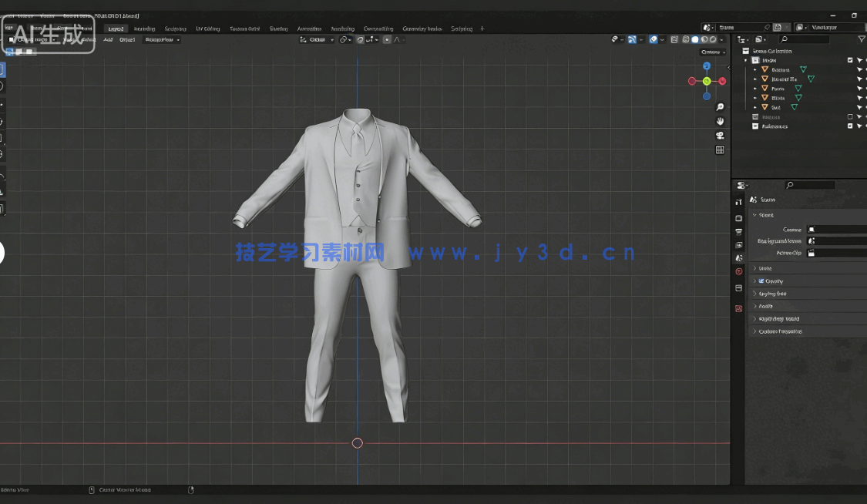Activate the Pan hand icon in the viewport
This screenshot has height=504, width=867.
point(720,121)
